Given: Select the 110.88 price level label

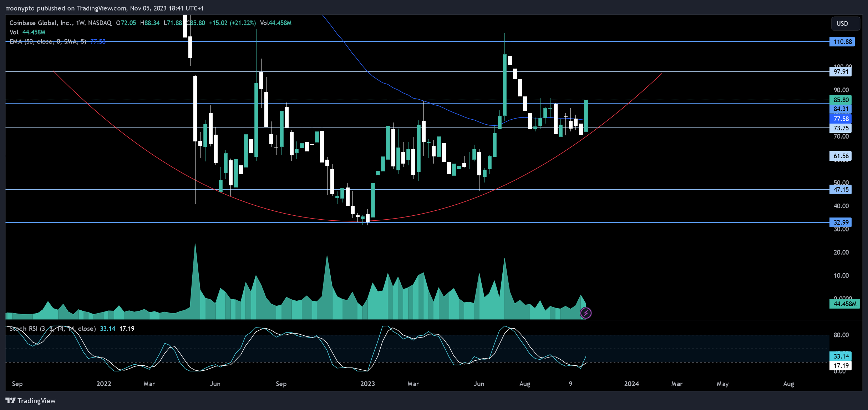Looking at the screenshot, I should click(842, 42).
